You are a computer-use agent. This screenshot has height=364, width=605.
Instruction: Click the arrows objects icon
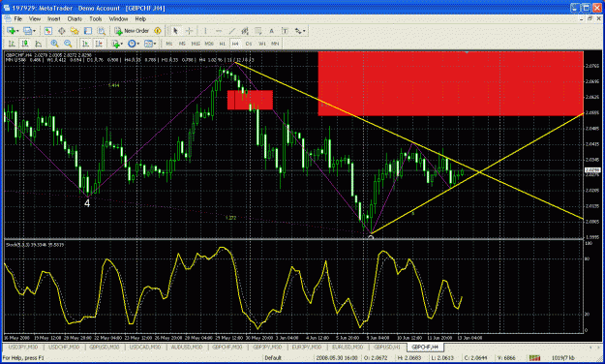click(x=297, y=31)
